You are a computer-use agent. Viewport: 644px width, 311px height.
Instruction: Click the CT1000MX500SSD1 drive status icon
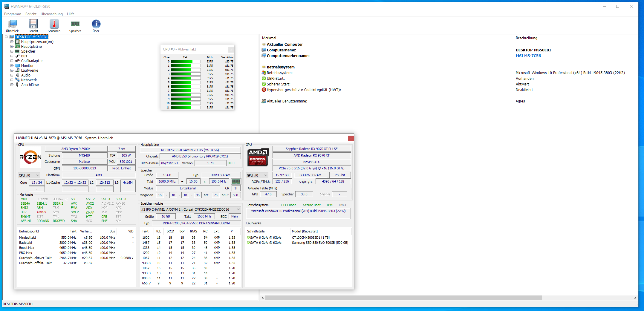[x=248, y=238]
